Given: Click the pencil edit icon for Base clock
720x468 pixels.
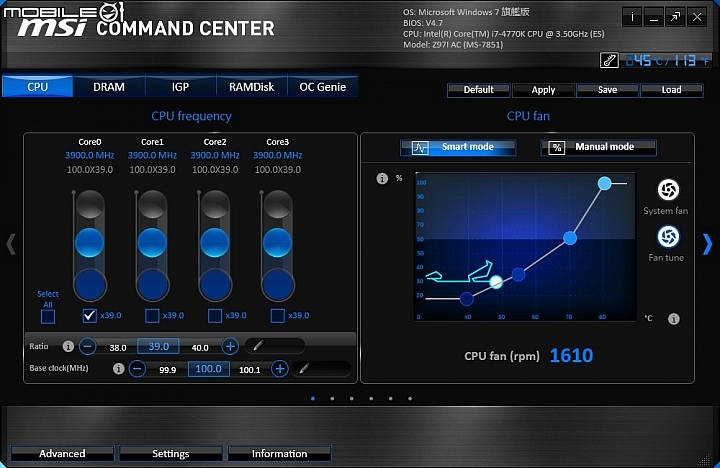Looking at the screenshot, I should pos(304,368).
